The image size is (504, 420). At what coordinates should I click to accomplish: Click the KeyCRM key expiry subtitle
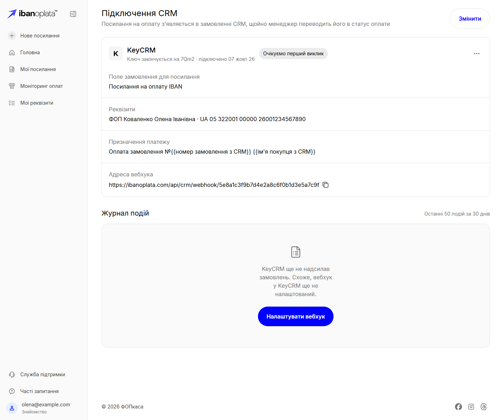click(x=191, y=59)
